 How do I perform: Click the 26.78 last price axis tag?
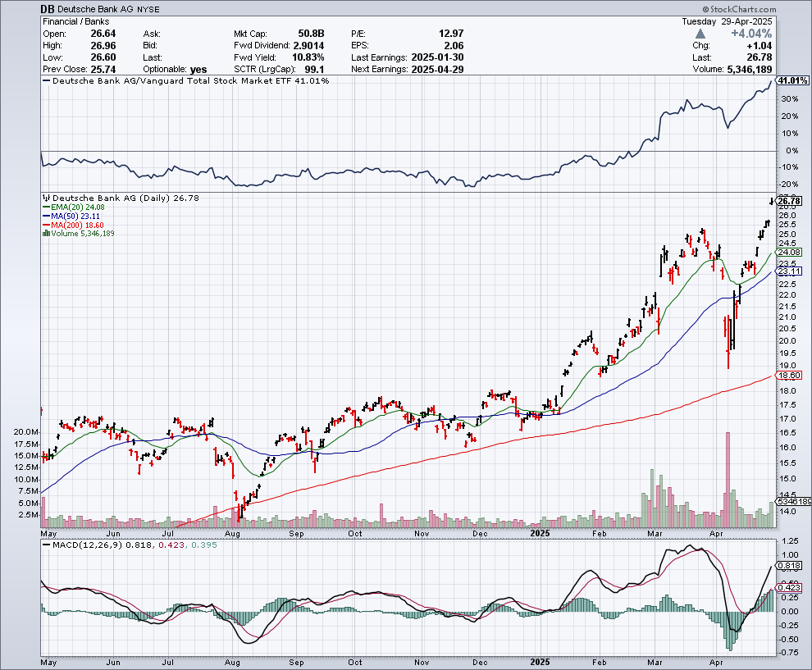click(x=789, y=201)
